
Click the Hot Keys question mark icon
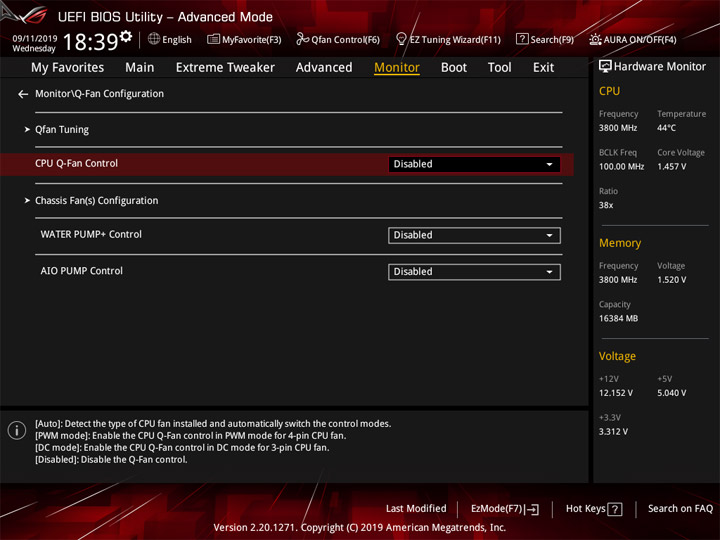614,509
